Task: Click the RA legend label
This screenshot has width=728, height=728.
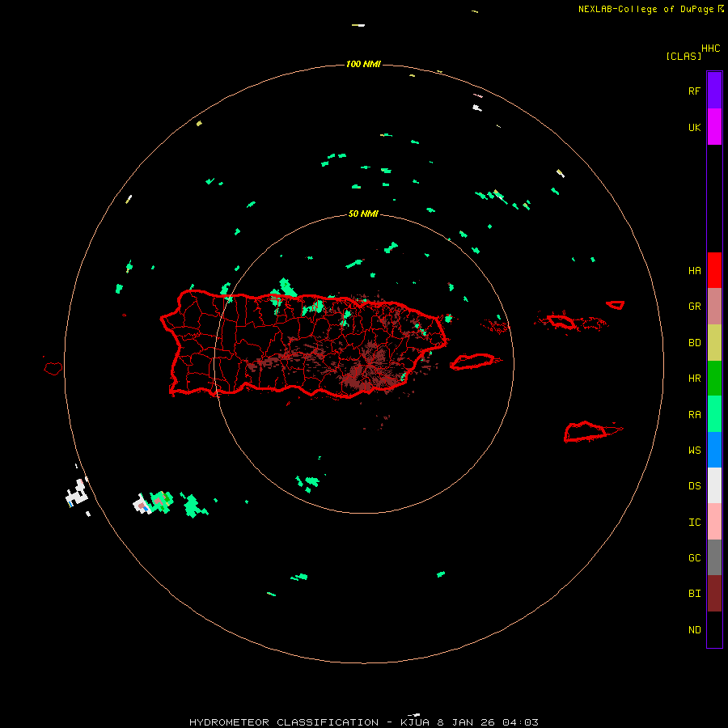Action: tap(694, 415)
